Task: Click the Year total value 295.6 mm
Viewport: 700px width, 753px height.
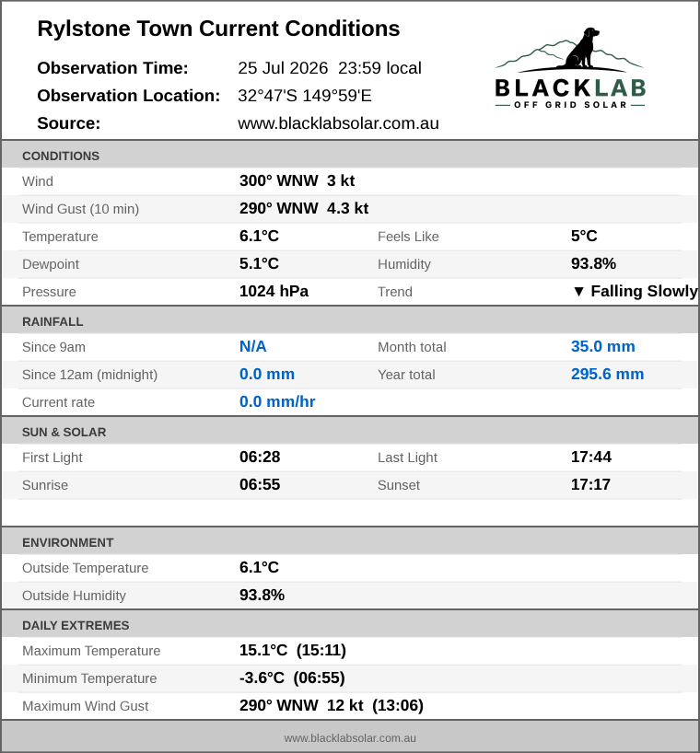Action: point(607,374)
